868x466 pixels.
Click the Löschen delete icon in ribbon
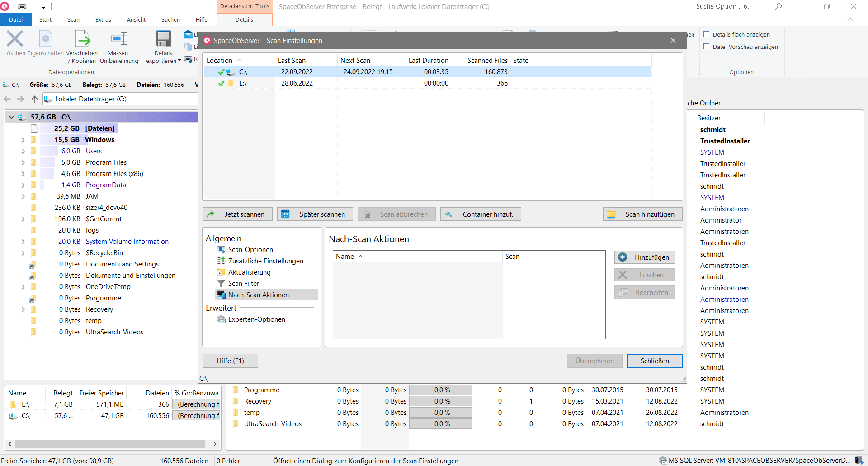click(x=15, y=39)
